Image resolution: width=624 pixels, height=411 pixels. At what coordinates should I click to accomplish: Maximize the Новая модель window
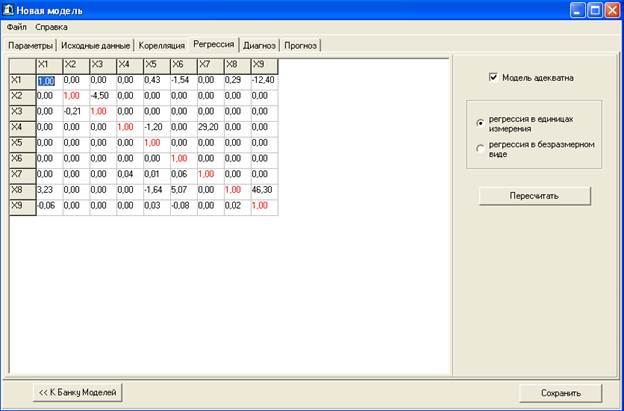[x=595, y=10]
